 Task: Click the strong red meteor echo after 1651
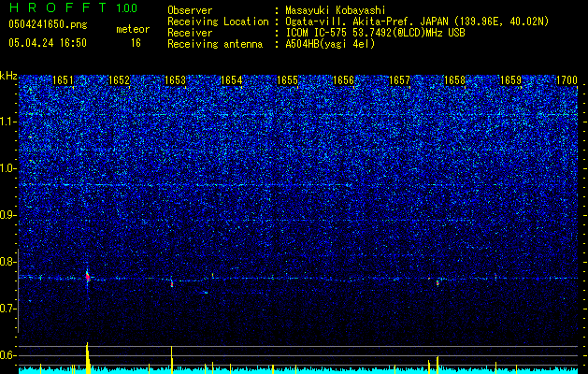87,277
